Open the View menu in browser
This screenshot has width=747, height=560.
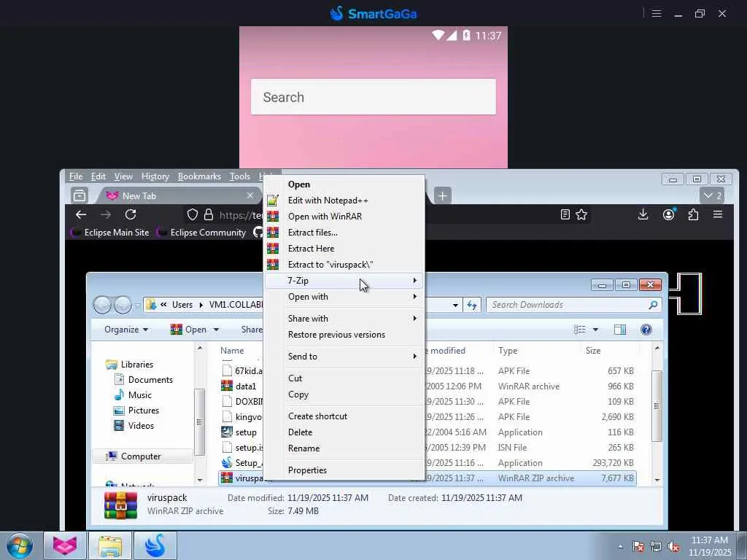123,176
